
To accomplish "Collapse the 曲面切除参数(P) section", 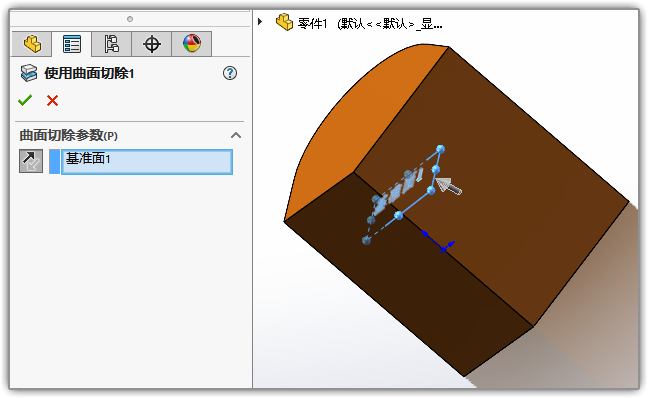I will coord(236,135).
